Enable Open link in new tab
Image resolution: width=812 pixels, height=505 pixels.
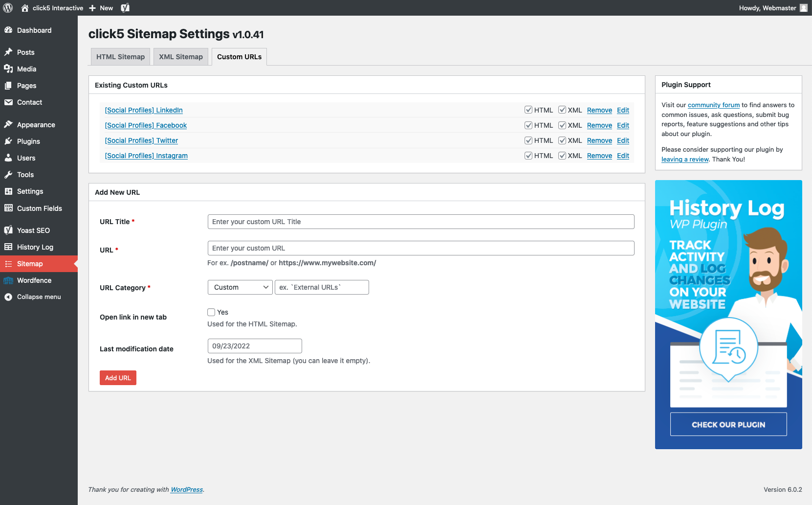[211, 312]
